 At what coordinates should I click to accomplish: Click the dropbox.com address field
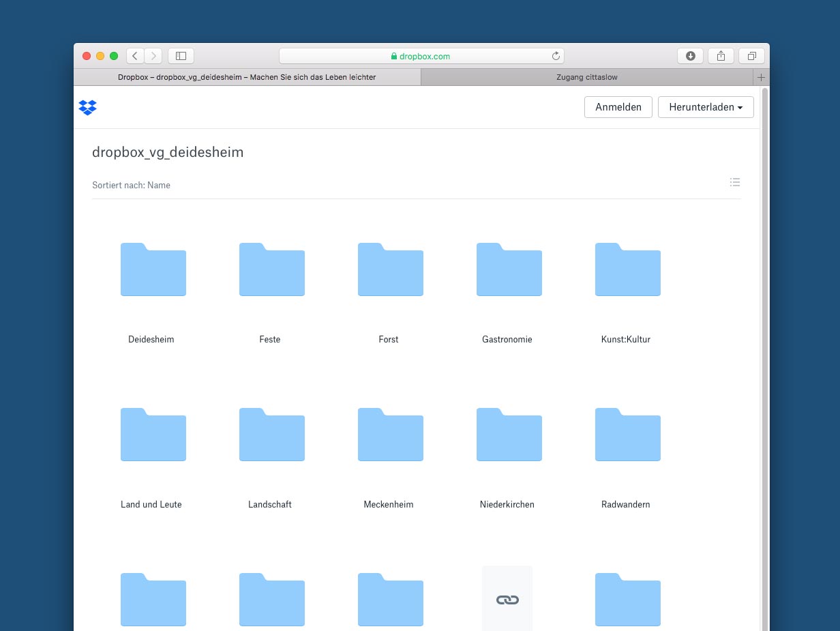[421, 56]
